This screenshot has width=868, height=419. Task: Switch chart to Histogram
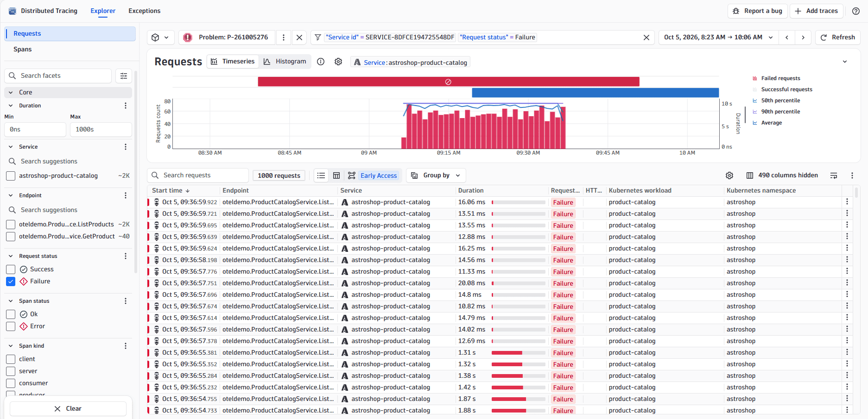click(285, 62)
